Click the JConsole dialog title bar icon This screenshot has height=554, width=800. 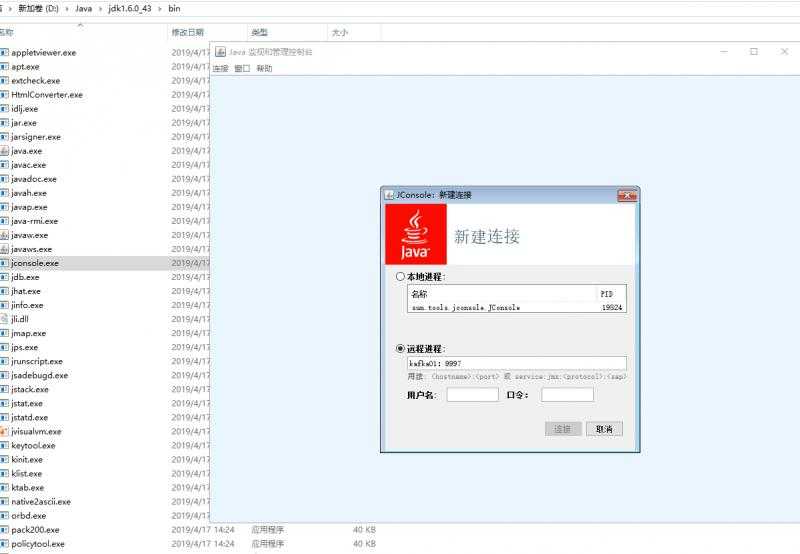click(x=389, y=195)
